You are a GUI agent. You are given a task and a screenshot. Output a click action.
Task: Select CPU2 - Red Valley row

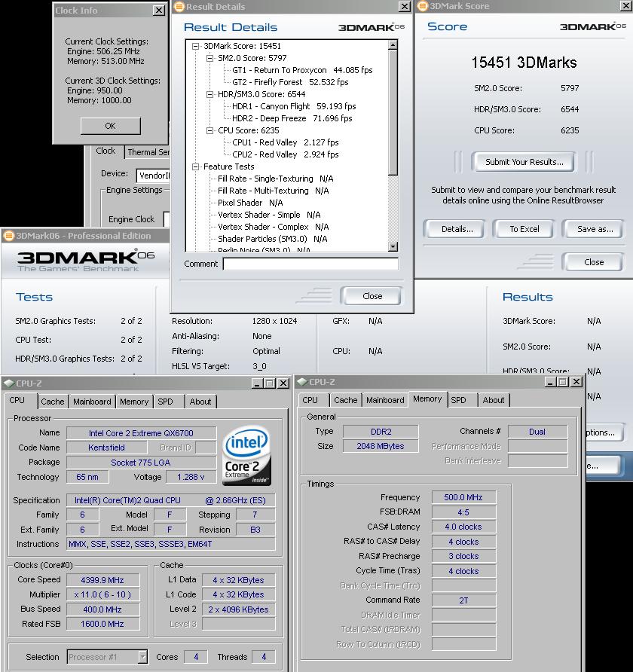[286, 154]
